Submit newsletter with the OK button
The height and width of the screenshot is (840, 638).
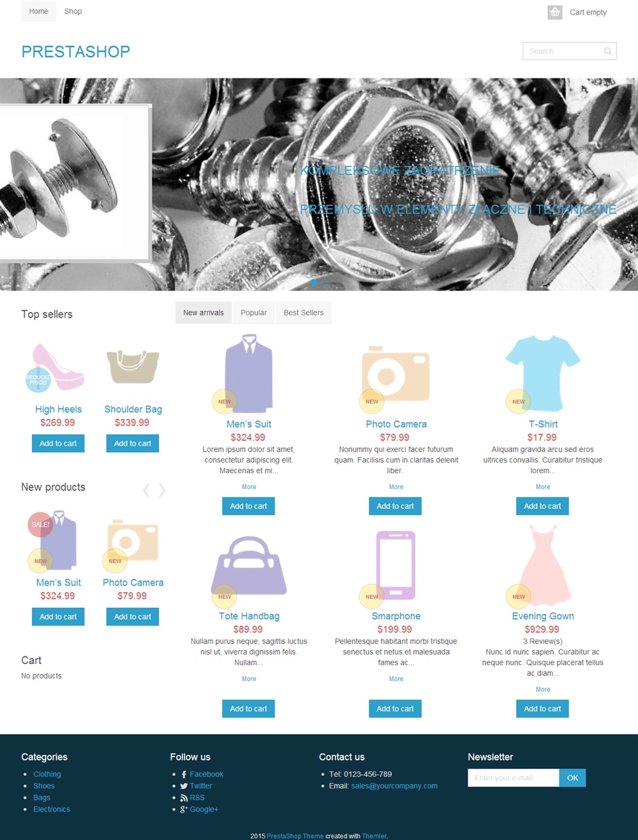(x=572, y=777)
